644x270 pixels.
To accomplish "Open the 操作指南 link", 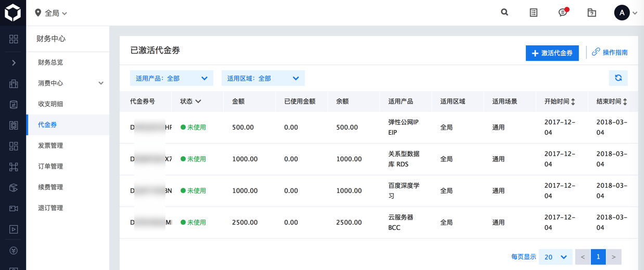I will tap(610, 53).
